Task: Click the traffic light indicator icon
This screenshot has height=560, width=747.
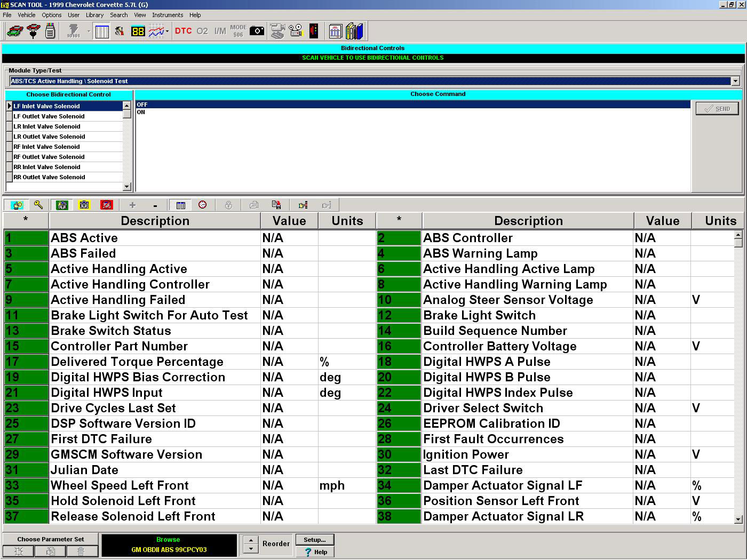Action: point(314,31)
